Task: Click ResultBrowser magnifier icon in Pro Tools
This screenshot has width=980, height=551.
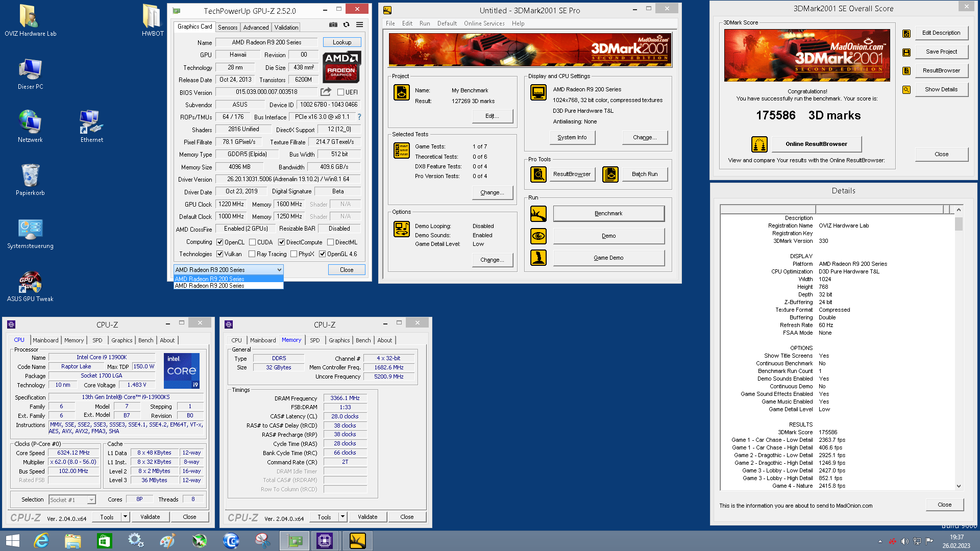Action: (538, 174)
